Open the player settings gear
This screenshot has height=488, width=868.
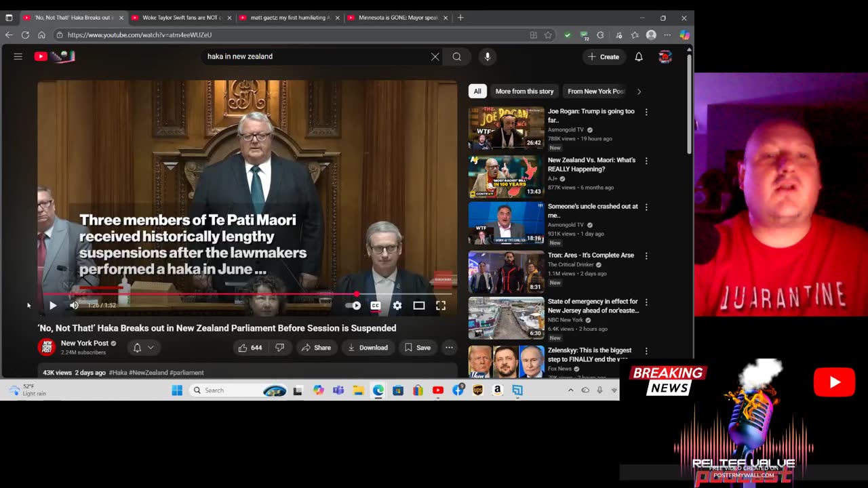[397, 306]
